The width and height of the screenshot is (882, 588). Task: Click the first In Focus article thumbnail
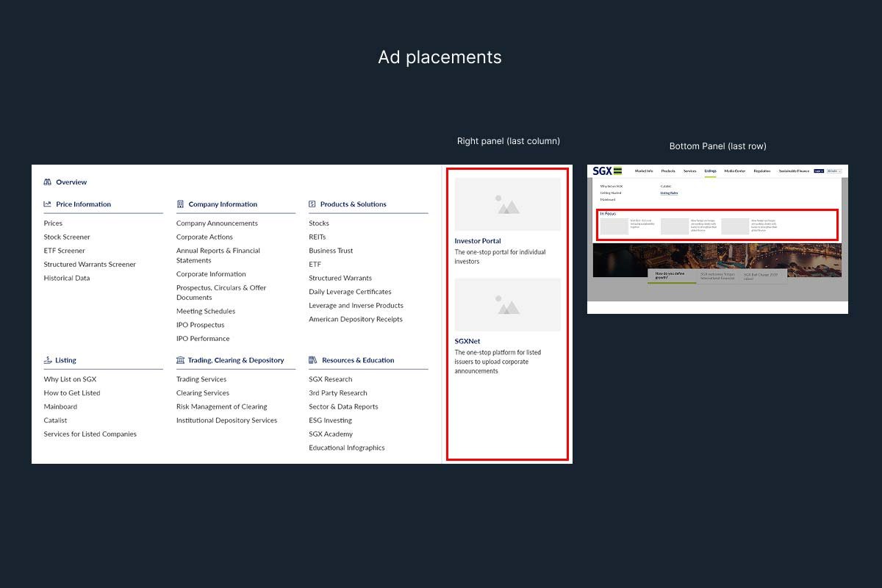click(x=614, y=226)
